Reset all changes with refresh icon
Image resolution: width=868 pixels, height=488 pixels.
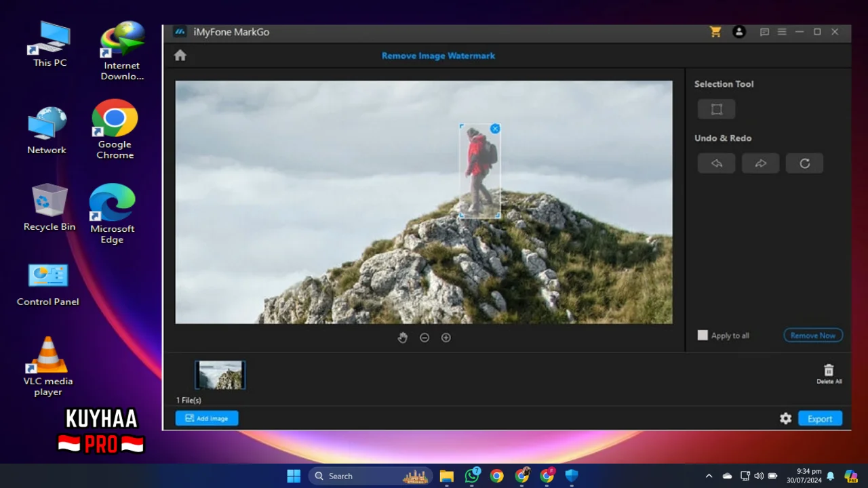pos(804,163)
